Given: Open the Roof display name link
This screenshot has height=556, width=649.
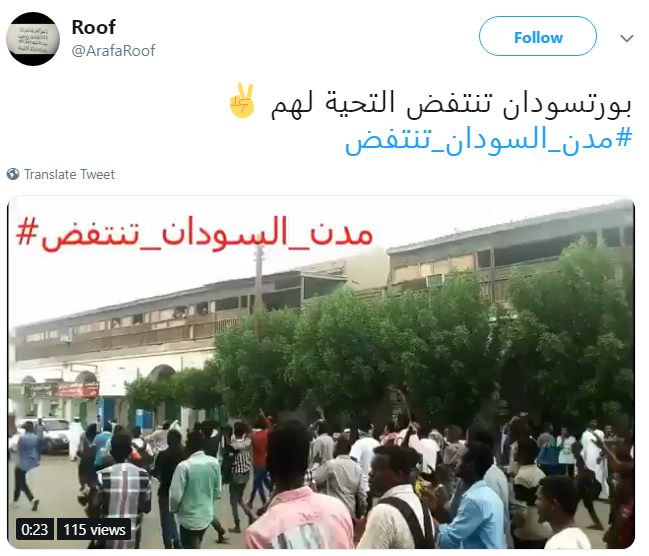Looking at the screenshot, I should point(94,27).
